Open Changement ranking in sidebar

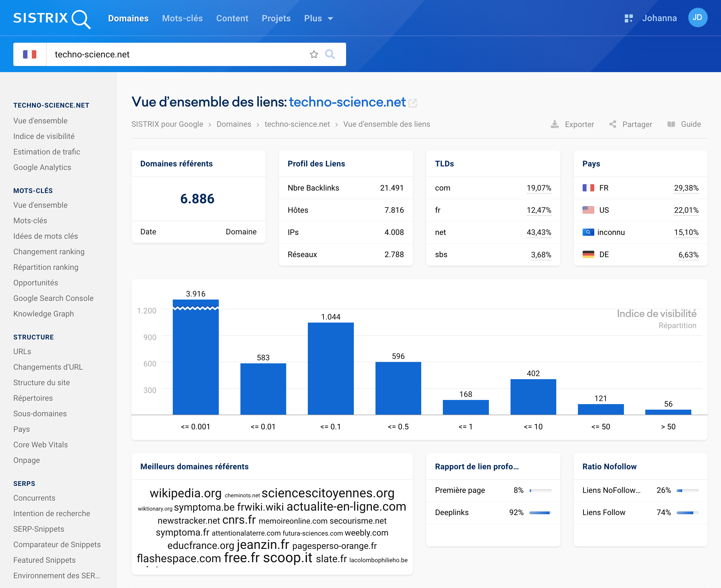49,252
